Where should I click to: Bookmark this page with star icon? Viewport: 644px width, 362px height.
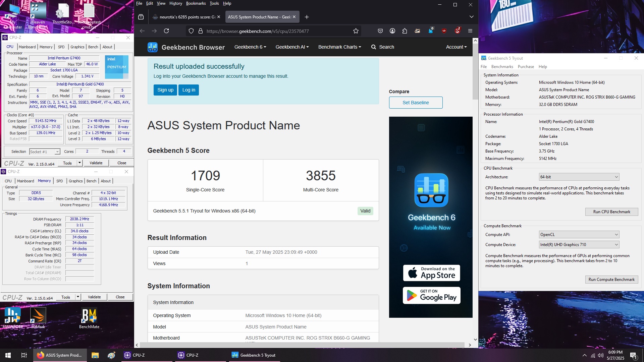tap(356, 31)
